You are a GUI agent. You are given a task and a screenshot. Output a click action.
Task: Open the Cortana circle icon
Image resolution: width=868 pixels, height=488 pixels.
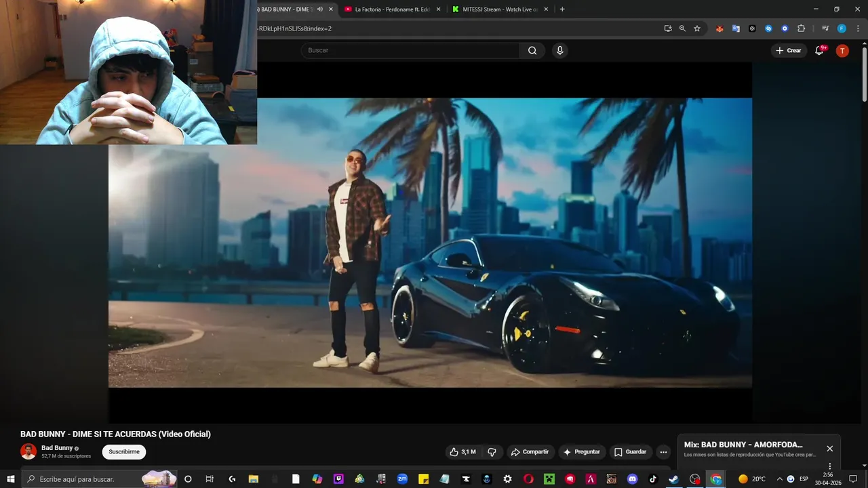point(188,479)
